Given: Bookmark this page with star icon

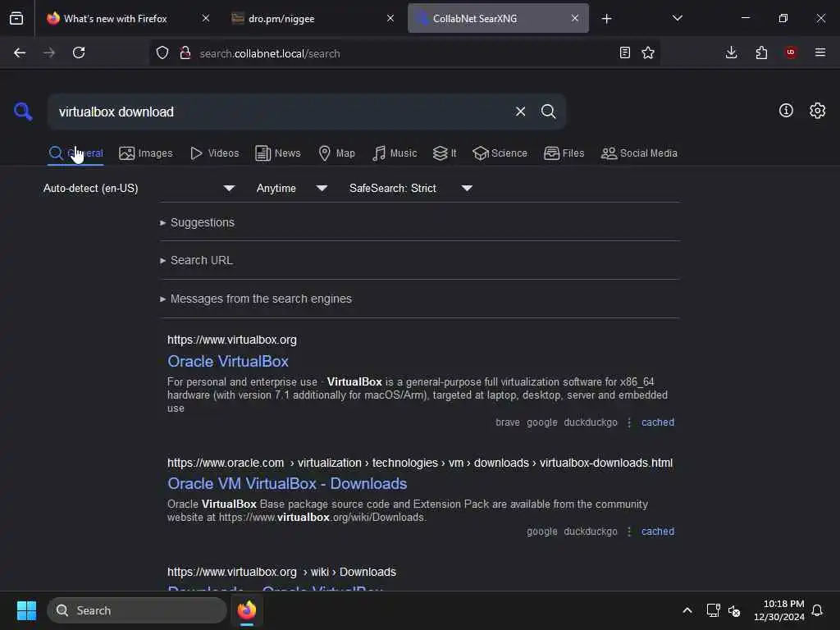Looking at the screenshot, I should click(x=648, y=52).
